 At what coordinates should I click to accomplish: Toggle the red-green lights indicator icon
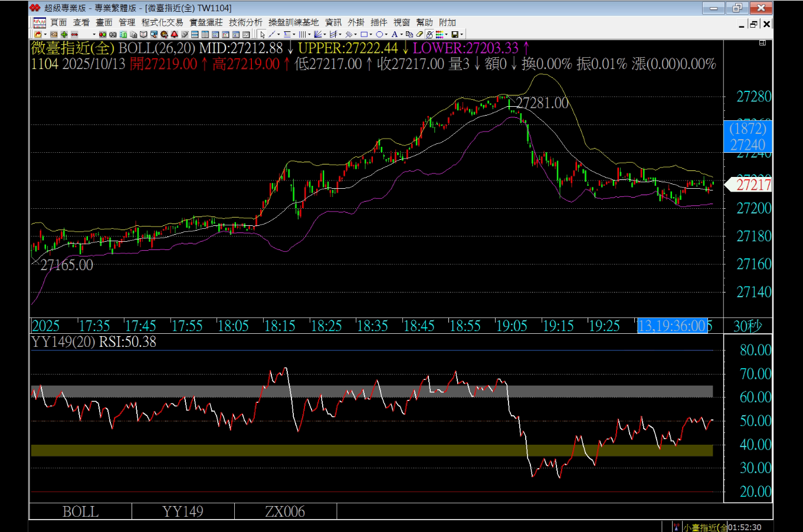[x=103, y=34]
